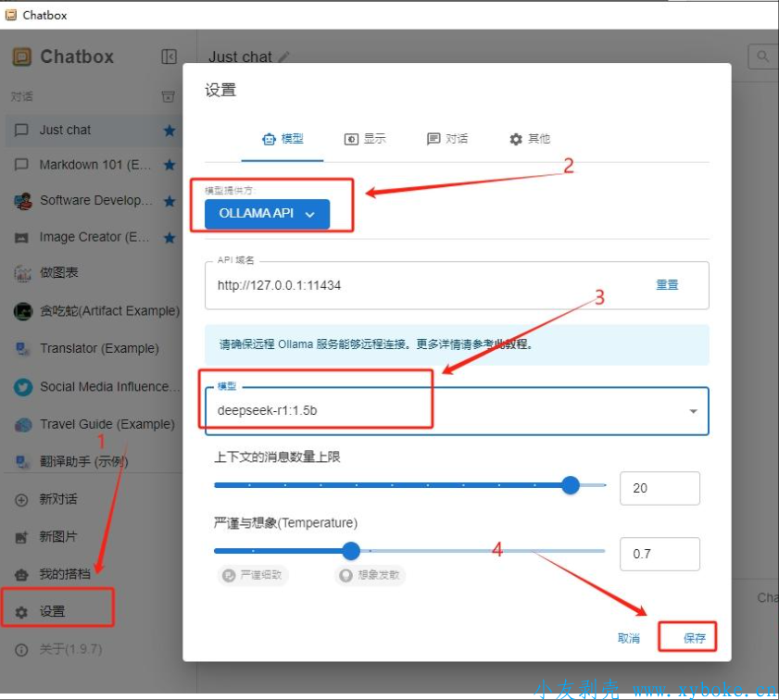Open 我的搭档 in the sidebar
Image resolution: width=779 pixels, height=700 pixels.
[64, 574]
